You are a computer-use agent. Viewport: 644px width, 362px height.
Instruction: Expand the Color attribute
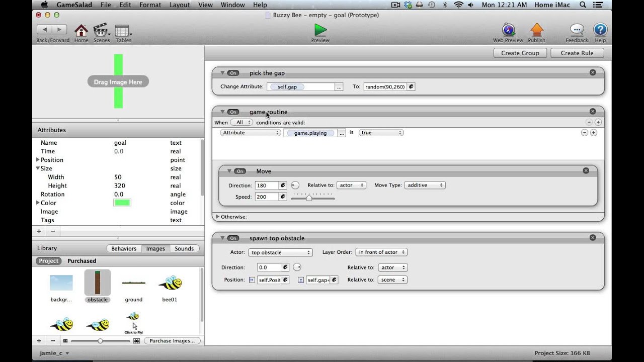(x=38, y=203)
